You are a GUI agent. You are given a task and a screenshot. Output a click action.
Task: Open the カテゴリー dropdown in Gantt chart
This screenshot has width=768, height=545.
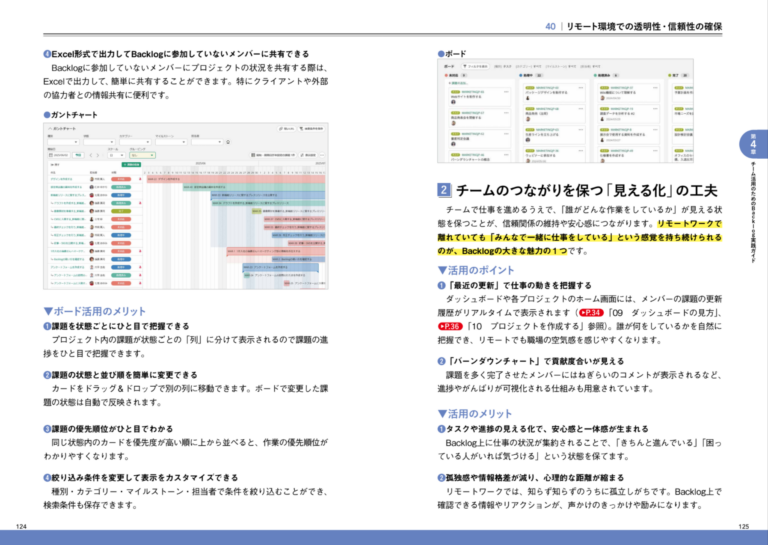[135, 142]
